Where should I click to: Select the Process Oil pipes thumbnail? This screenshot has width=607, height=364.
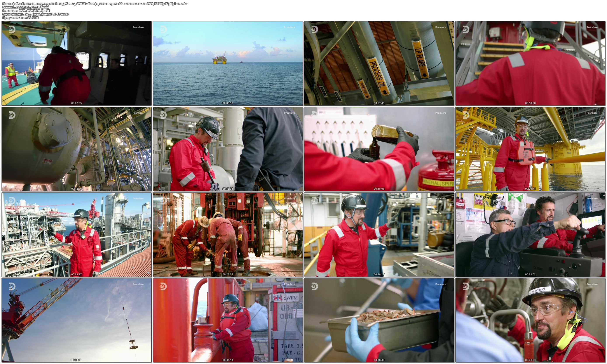point(379,63)
